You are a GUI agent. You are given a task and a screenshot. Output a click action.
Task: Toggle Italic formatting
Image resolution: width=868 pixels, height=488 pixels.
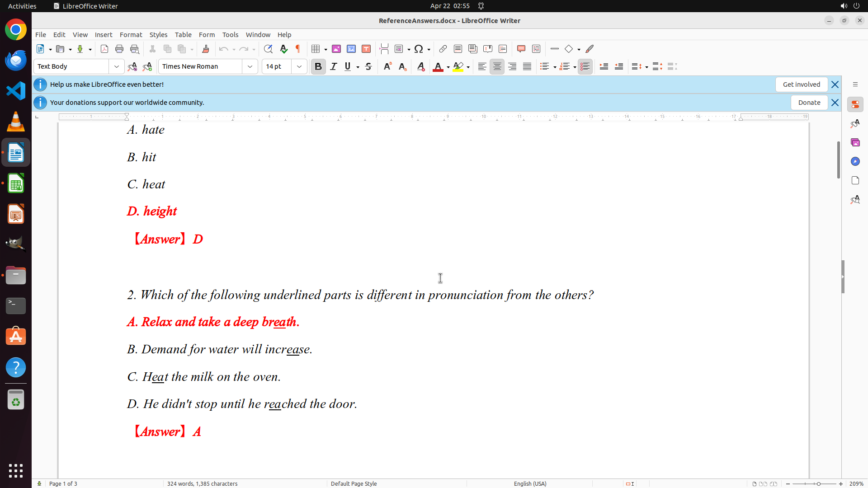point(334,66)
